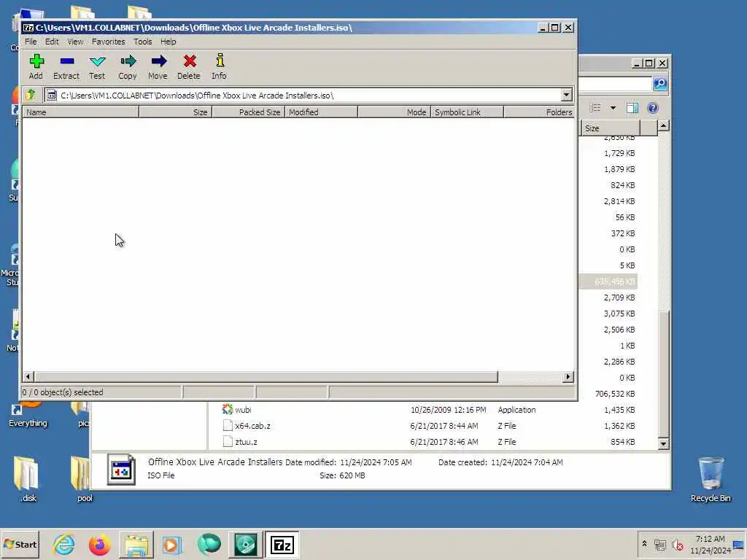This screenshot has width=747, height=560.
Task: Sort by Packed Size column
Action: (x=248, y=112)
